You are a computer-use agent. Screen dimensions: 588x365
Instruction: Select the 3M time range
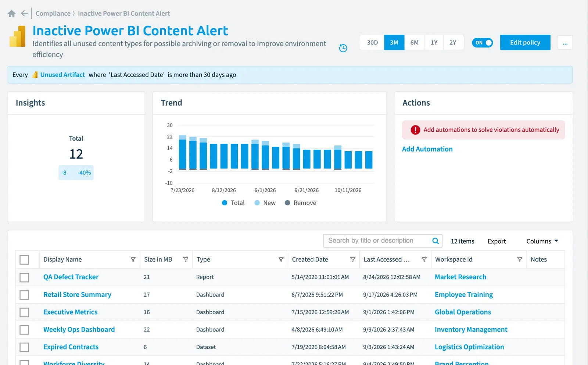tap(394, 43)
